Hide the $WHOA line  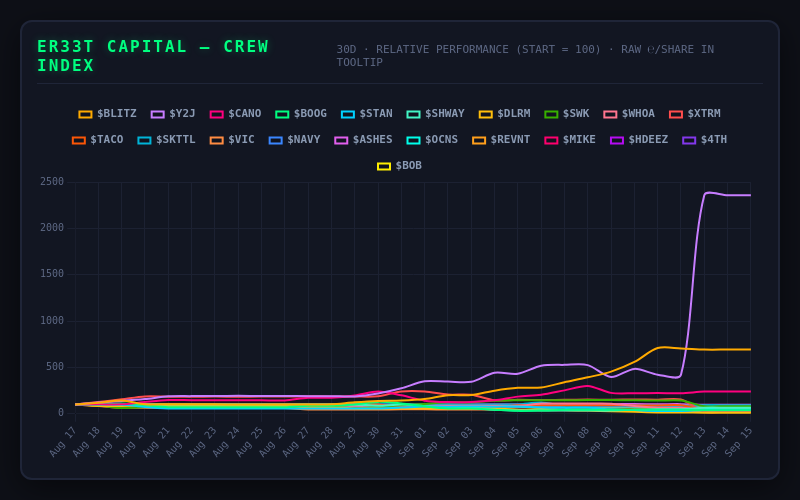[629, 114]
